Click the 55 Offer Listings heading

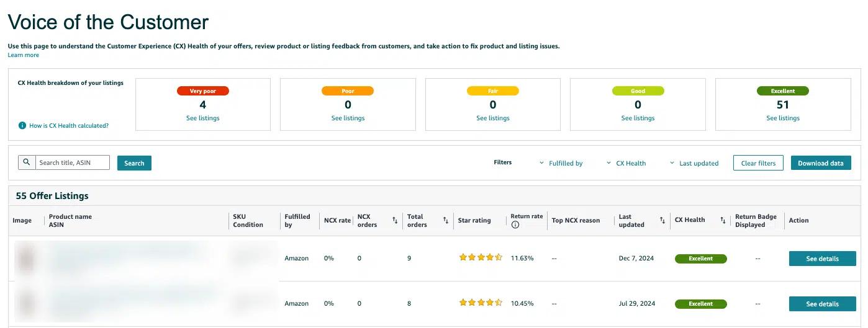(x=52, y=196)
